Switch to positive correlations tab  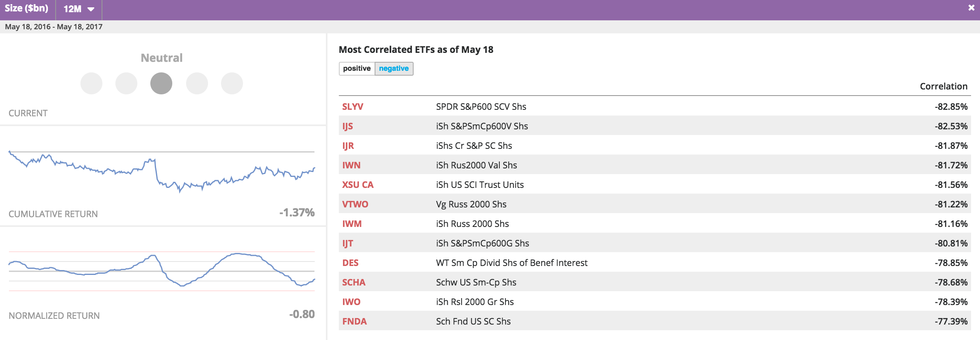coord(357,68)
